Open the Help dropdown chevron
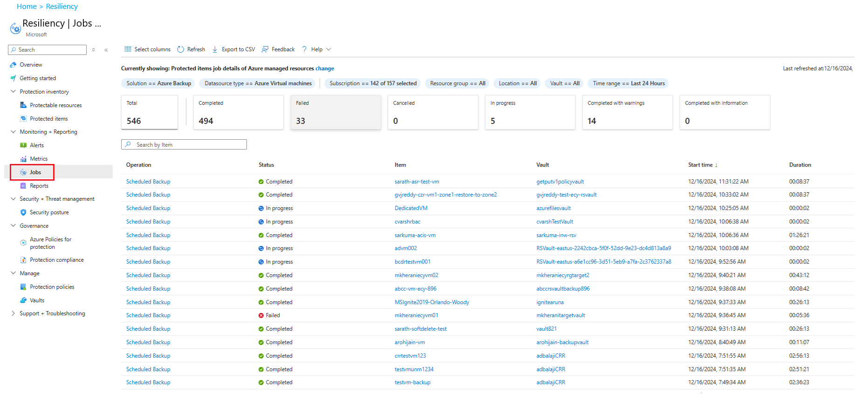Image resolution: width=868 pixels, height=394 pixels. tap(328, 49)
